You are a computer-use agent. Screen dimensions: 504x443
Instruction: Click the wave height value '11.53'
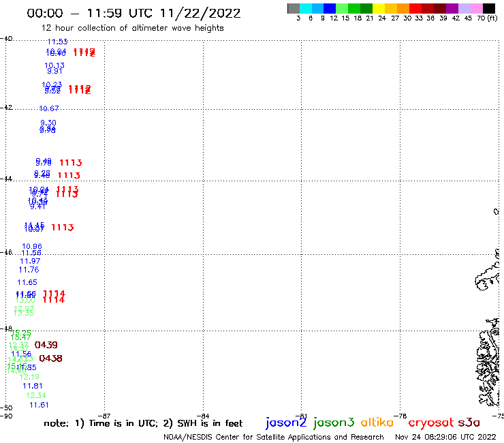tap(57, 42)
